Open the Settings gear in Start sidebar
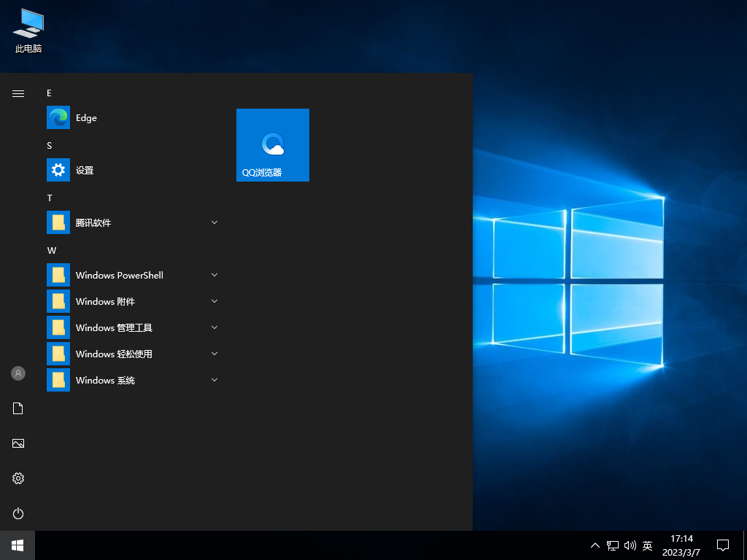The height and width of the screenshot is (560, 747). [x=18, y=478]
